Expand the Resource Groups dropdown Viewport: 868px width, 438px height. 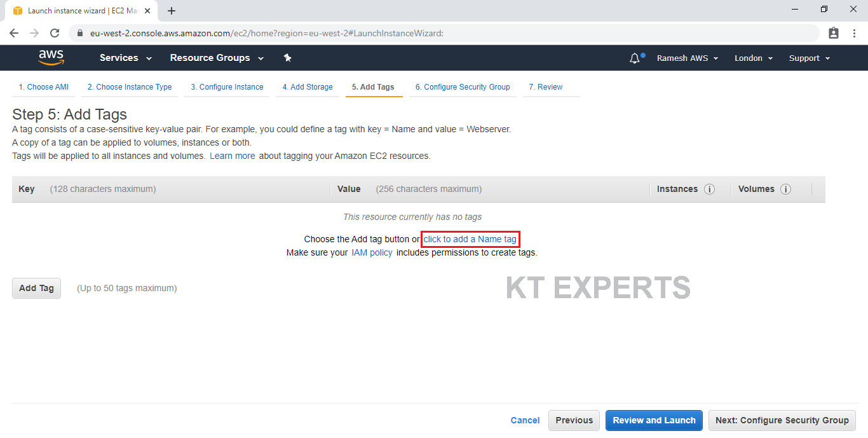(x=217, y=58)
